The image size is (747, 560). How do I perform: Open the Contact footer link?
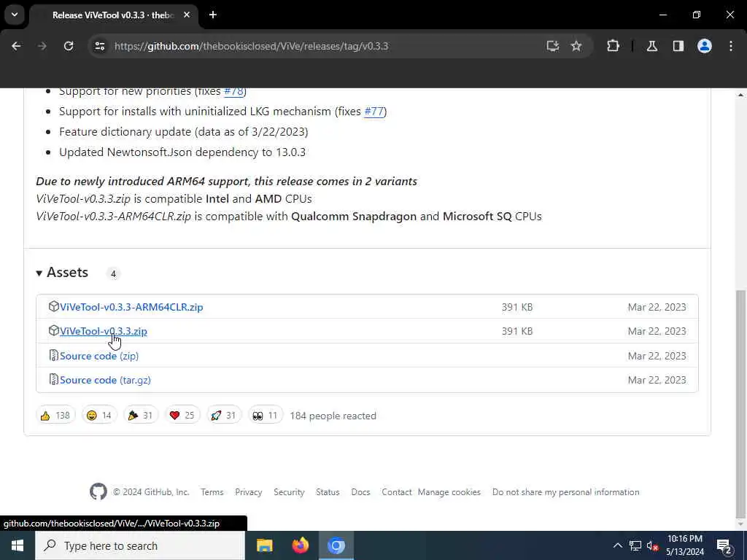click(x=396, y=492)
